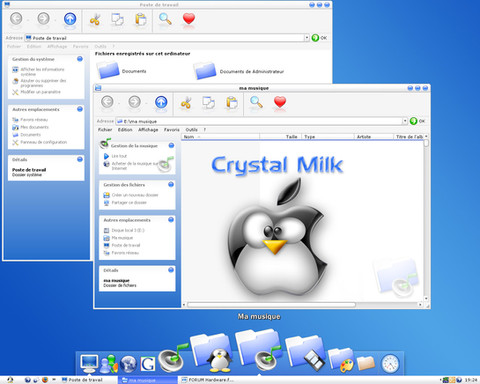Launch the G icon in the dock

tap(147, 364)
